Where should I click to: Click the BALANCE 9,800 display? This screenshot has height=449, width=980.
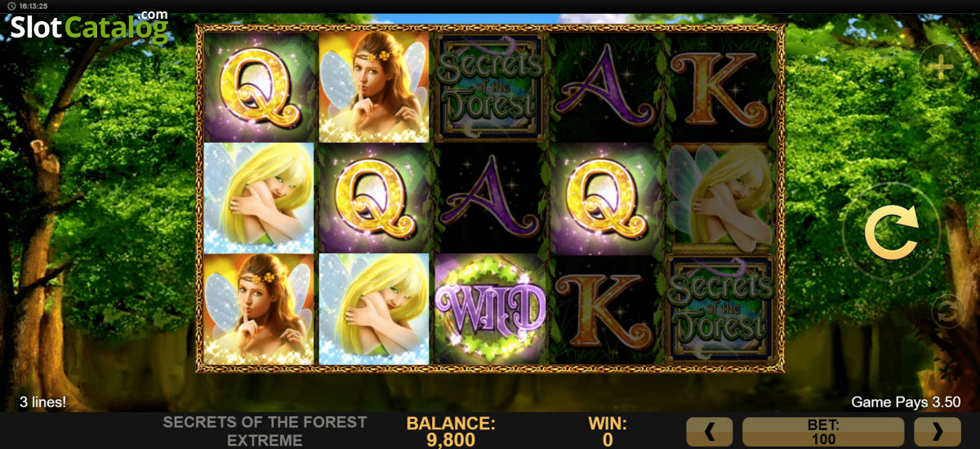(x=451, y=432)
